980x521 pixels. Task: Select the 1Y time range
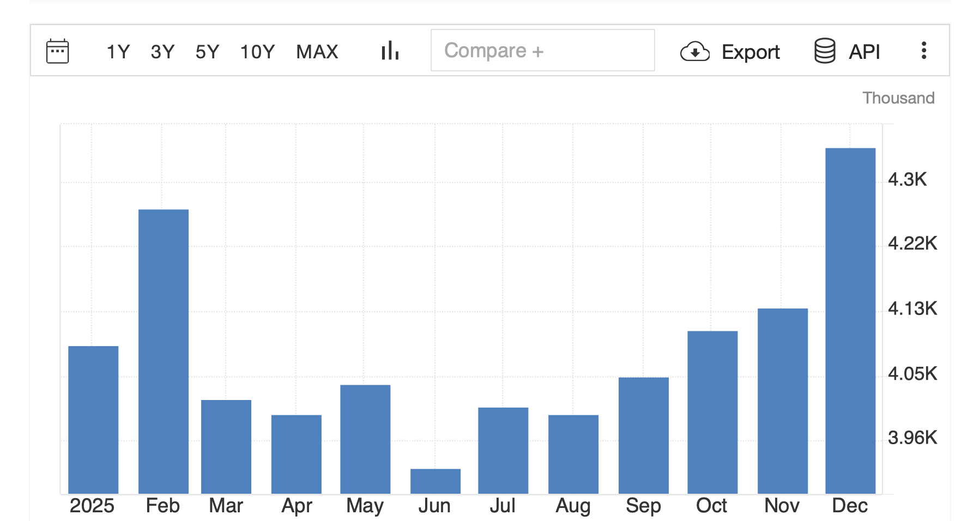[118, 52]
